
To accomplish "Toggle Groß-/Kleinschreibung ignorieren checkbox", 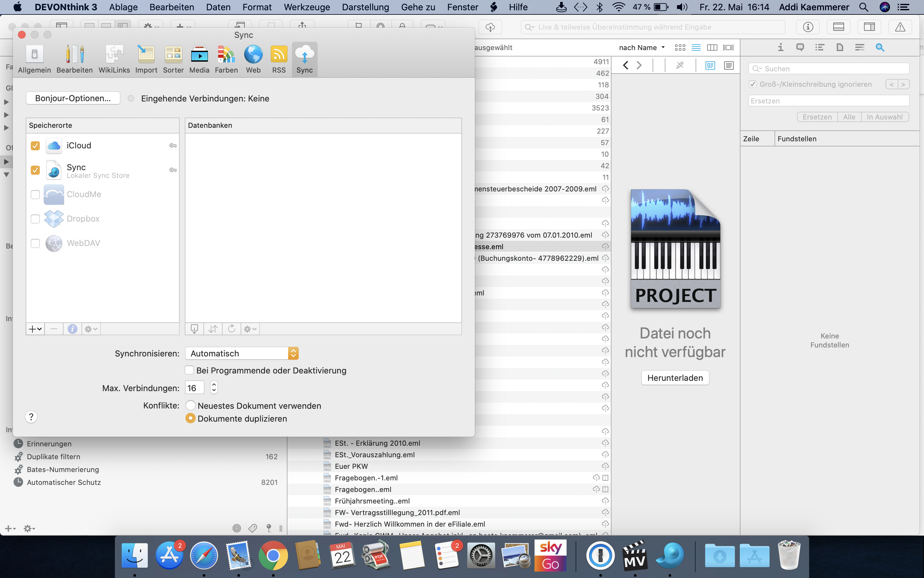I will (753, 84).
